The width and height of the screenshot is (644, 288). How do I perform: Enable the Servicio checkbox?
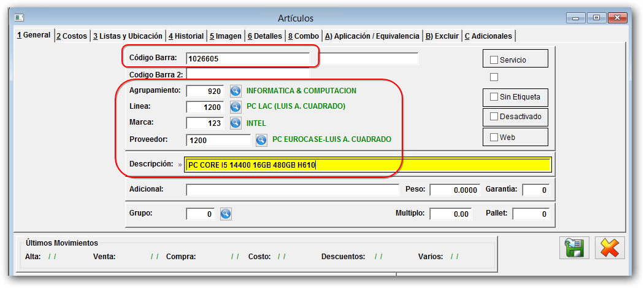(x=494, y=60)
